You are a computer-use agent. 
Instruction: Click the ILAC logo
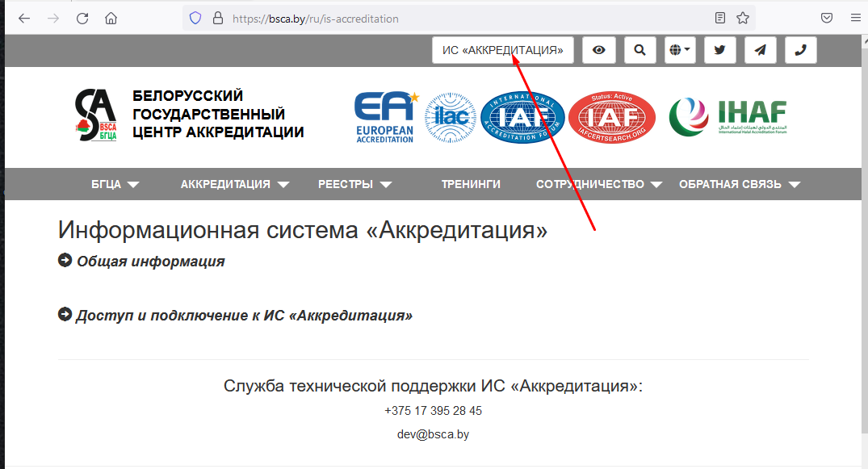pyautogui.click(x=451, y=117)
